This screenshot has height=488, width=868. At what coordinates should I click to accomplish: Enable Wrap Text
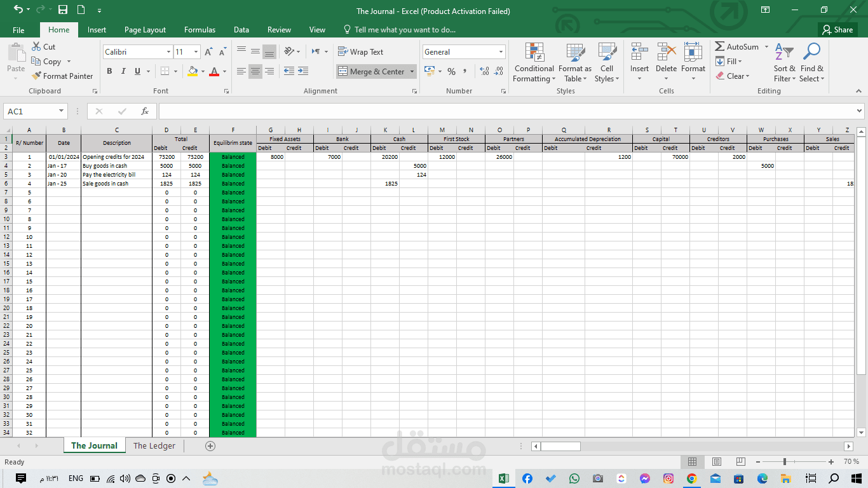point(361,52)
